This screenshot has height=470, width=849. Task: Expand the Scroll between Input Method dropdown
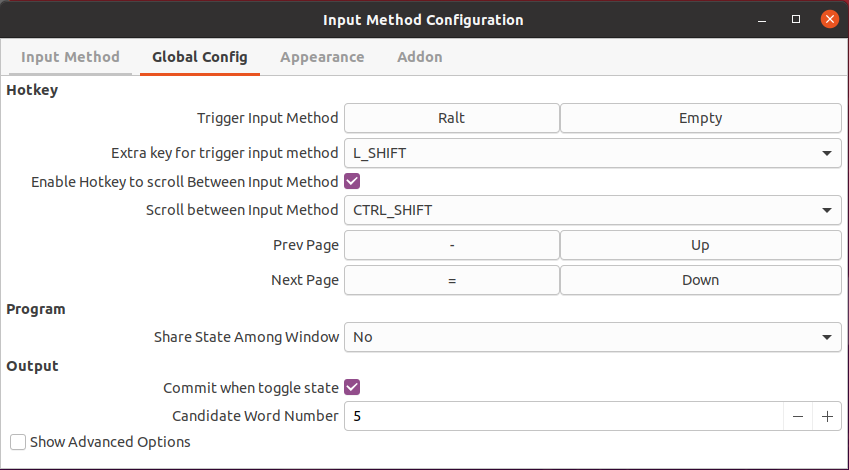click(593, 210)
